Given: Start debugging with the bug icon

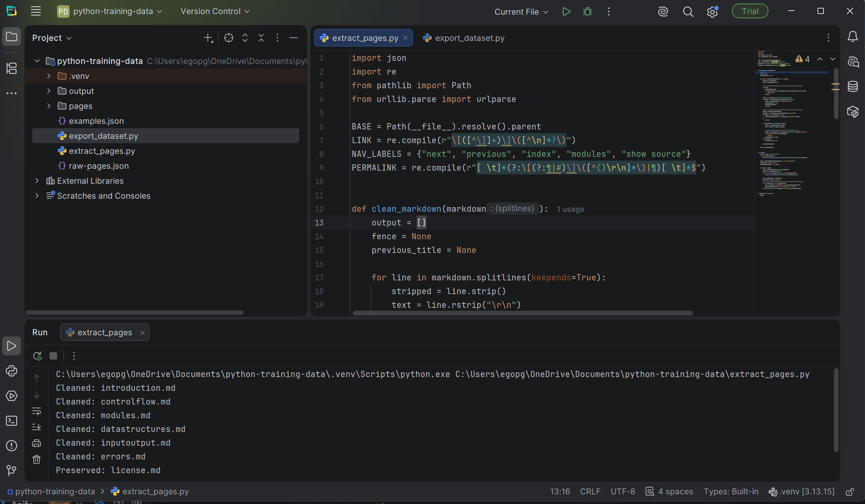Looking at the screenshot, I should [587, 12].
